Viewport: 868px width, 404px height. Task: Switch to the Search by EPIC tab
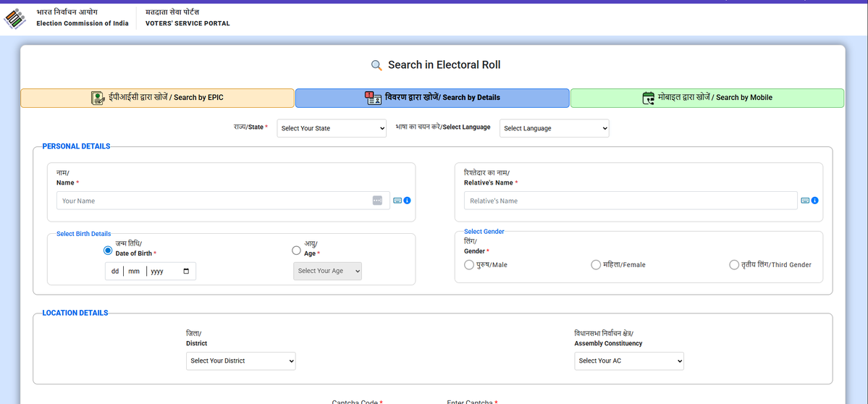coord(157,98)
